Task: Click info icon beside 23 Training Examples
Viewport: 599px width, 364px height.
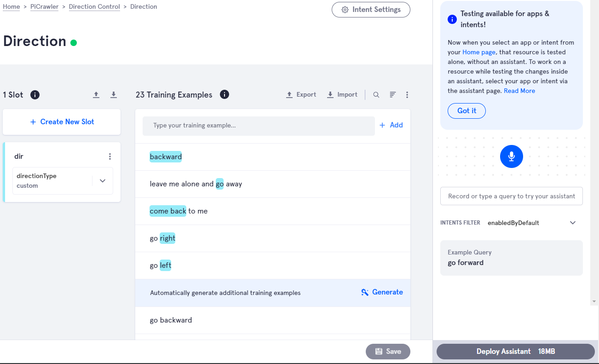Action: (225, 94)
